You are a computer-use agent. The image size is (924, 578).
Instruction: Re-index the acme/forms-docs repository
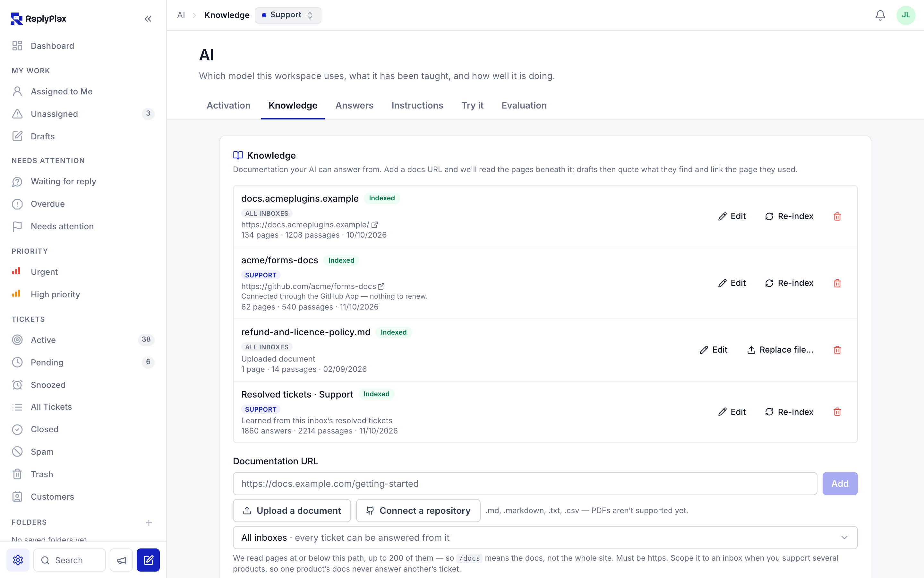pyautogui.click(x=789, y=283)
